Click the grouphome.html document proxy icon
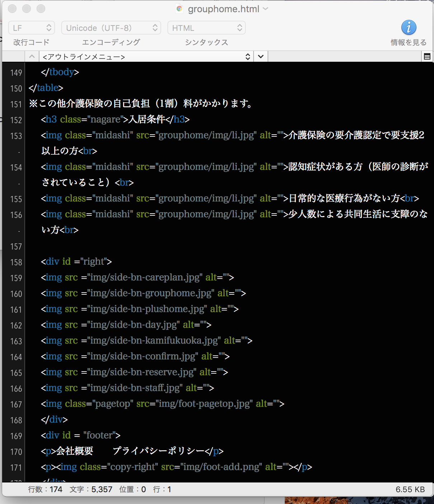The height and width of the screenshot is (504, 434). pyautogui.click(x=179, y=9)
